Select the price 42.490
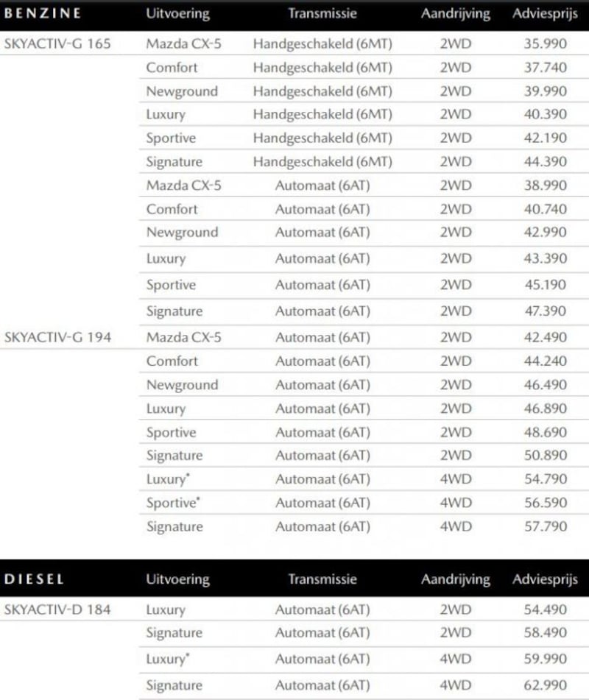This screenshot has height=700, width=589. tap(546, 338)
